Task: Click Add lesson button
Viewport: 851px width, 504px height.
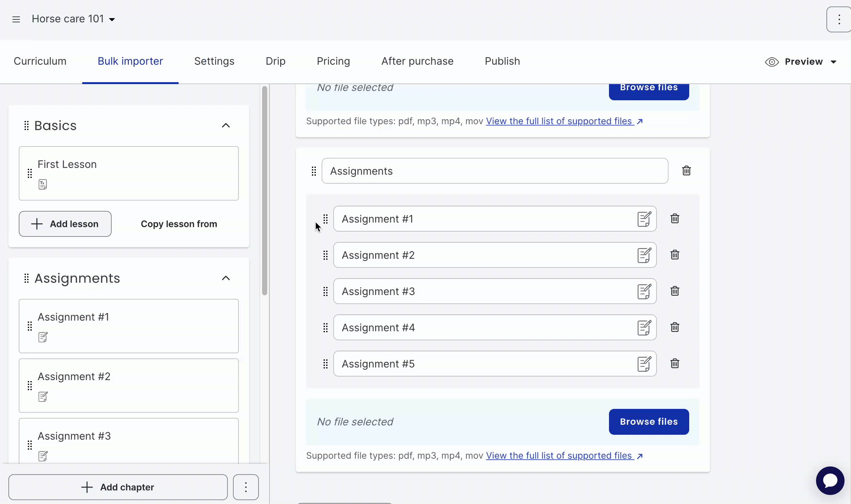Action: coord(65,224)
